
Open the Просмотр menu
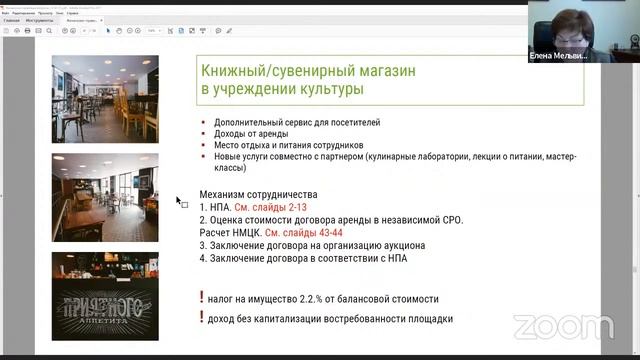pyautogui.click(x=45, y=13)
